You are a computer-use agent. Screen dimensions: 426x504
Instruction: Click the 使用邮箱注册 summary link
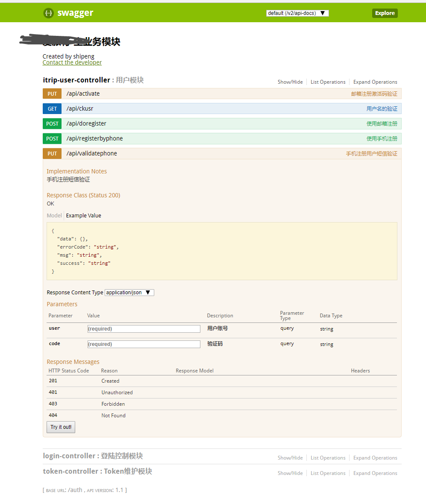[x=382, y=124]
